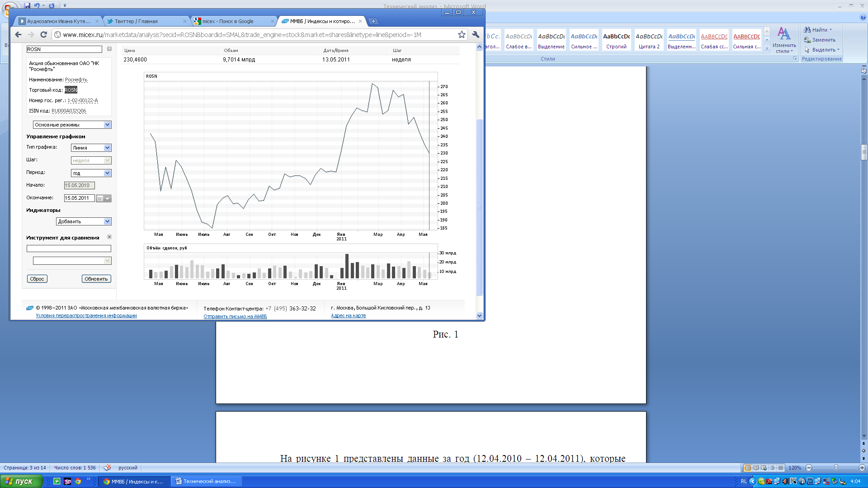Image resolution: width=868 pixels, height=488 pixels.
Task: Switch to Draft view
Action: [x=780, y=468]
